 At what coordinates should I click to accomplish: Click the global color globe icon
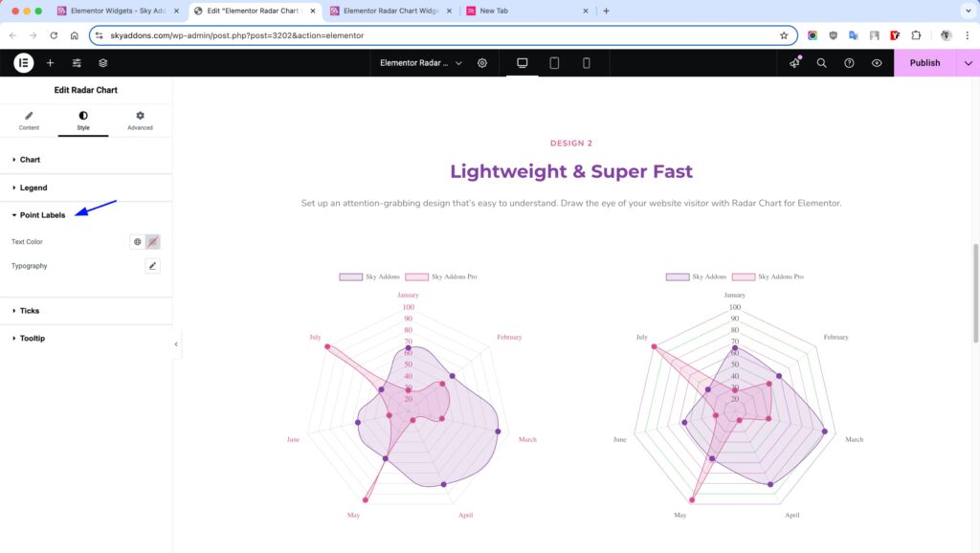pyautogui.click(x=138, y=242)
